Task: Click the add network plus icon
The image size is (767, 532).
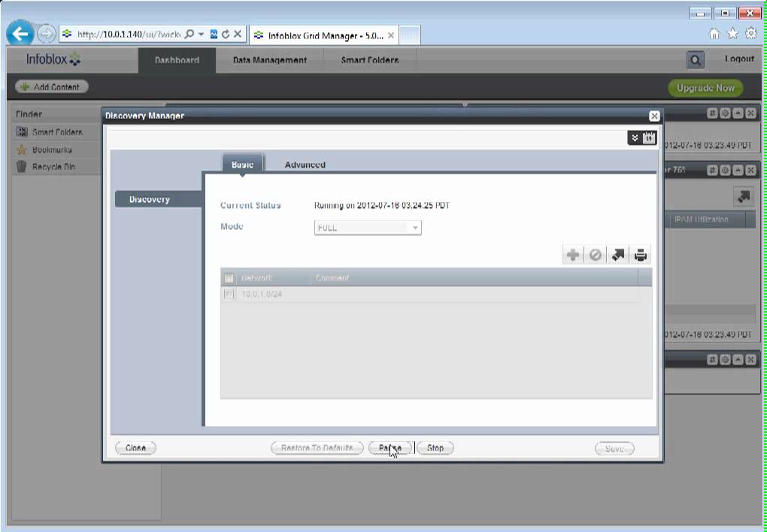Action: coord(573,255)
